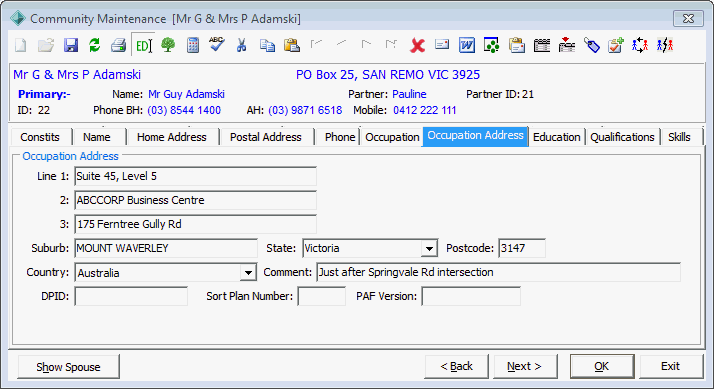The height and width of the screenshot is (389, 714).
Task: Click business phone (03) 8544 1400
Action: [184, 110]
